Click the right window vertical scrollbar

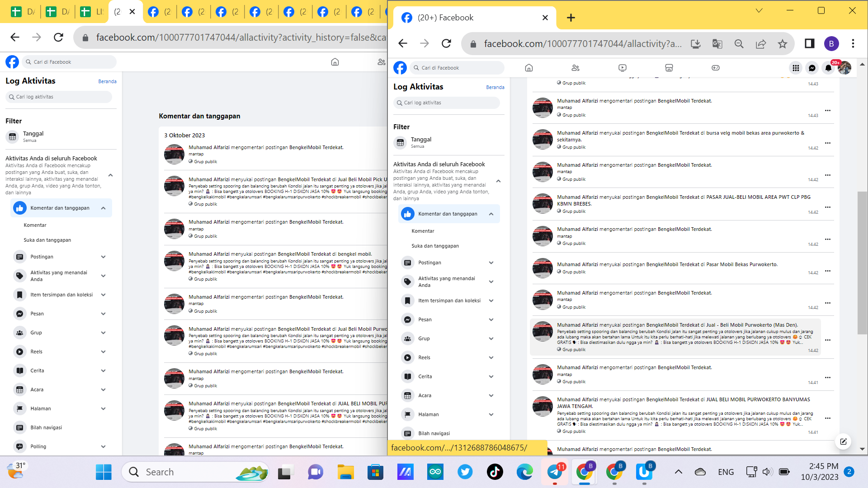click(x=862, y=263)
